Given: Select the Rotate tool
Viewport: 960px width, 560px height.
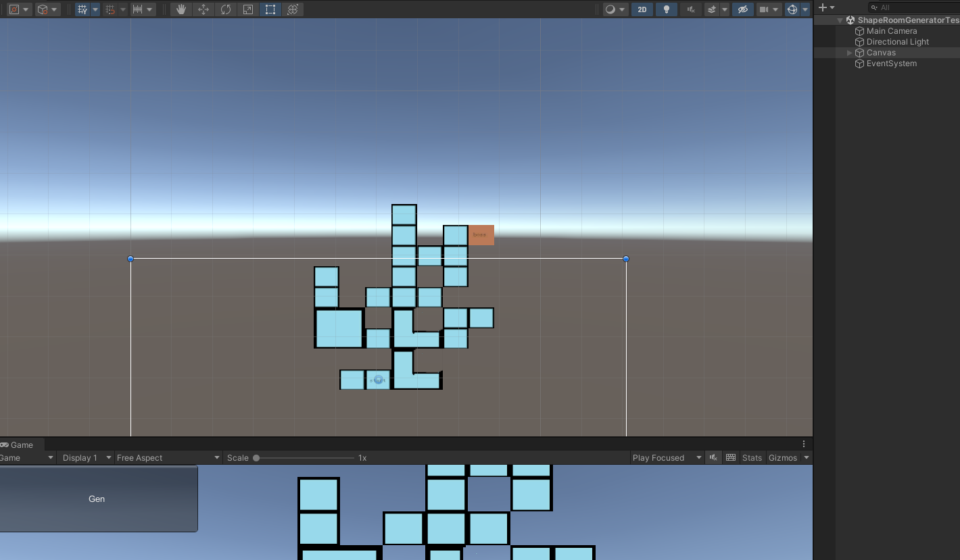Looking at the screenshot, I should coord(225,9).
